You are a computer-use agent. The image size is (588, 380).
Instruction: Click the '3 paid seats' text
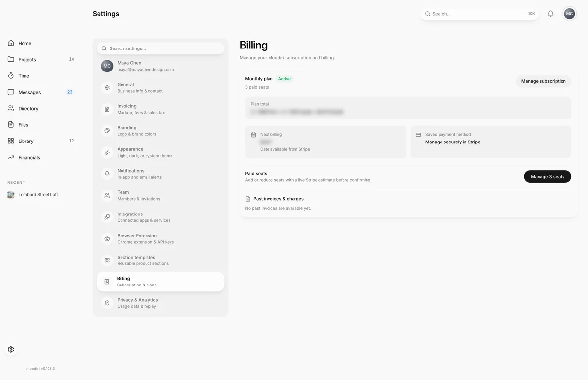(257, 87)
